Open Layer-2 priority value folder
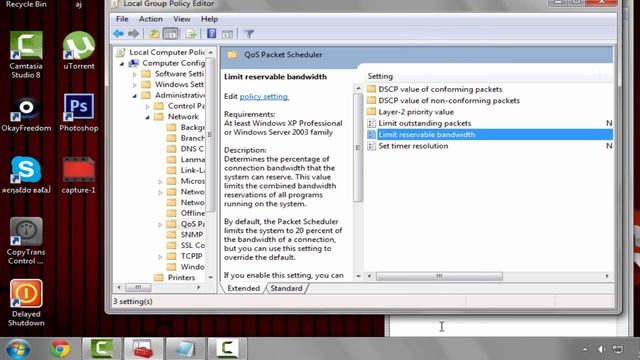The height and width of the screenshot is (360, 640). [416, 112]
